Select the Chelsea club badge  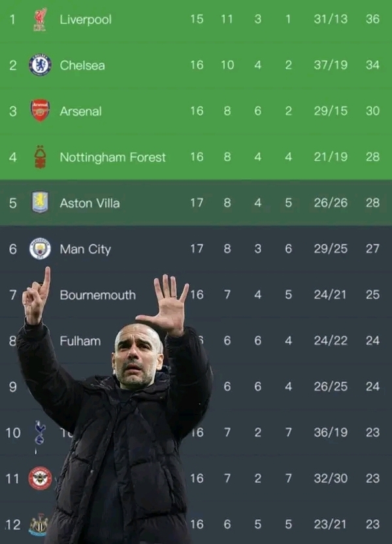click(40, 65)
